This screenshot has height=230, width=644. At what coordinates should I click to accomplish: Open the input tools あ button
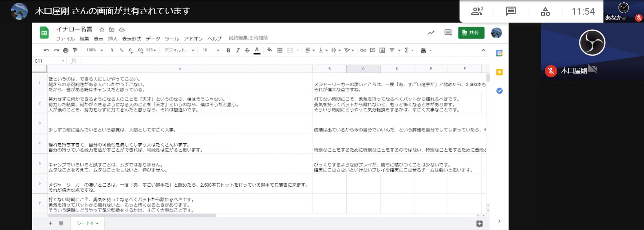point(426,50)
